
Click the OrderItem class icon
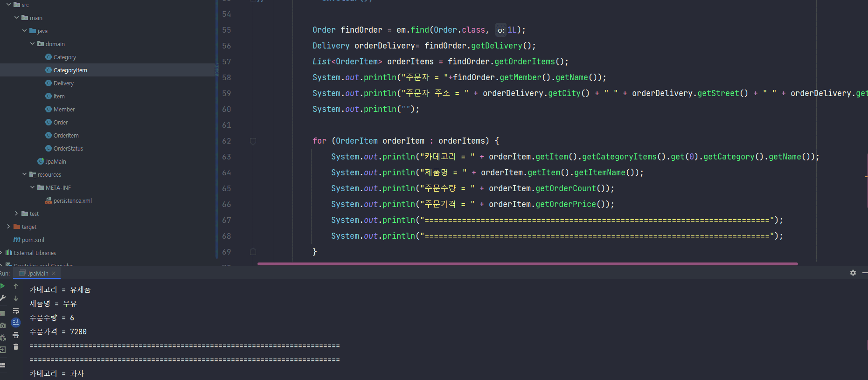[x=49, y=135]
